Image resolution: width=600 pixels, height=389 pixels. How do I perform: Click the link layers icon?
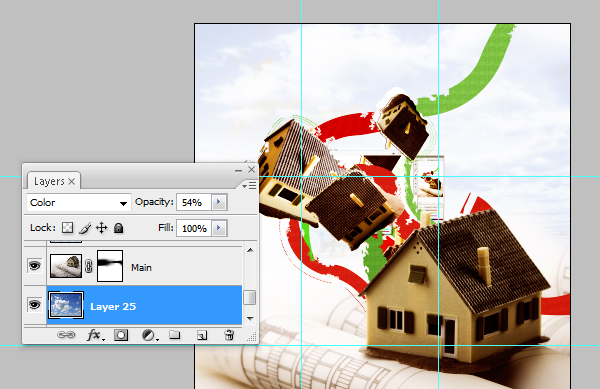tap(66, 335)
